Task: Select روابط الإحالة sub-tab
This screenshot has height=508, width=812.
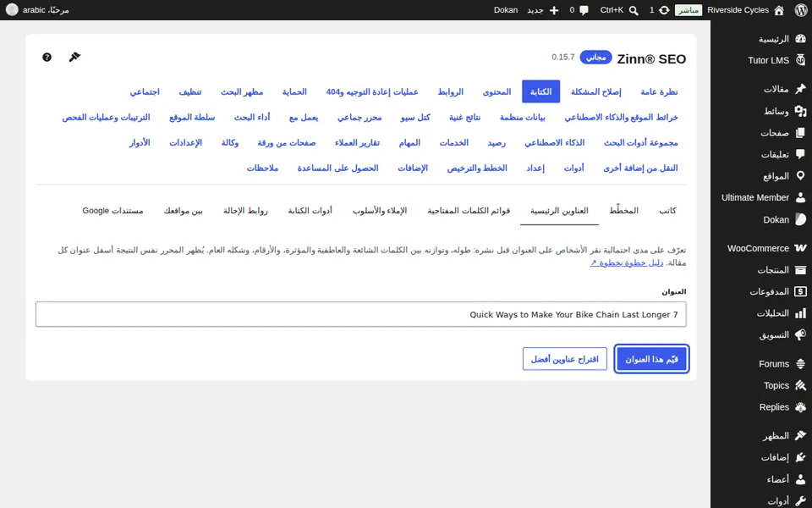Action: (245, 211)
